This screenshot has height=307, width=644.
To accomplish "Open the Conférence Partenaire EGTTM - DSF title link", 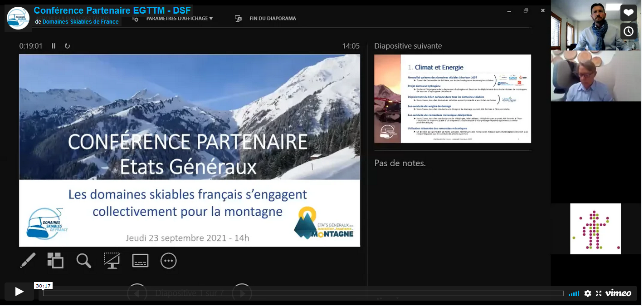I will 112,10.
